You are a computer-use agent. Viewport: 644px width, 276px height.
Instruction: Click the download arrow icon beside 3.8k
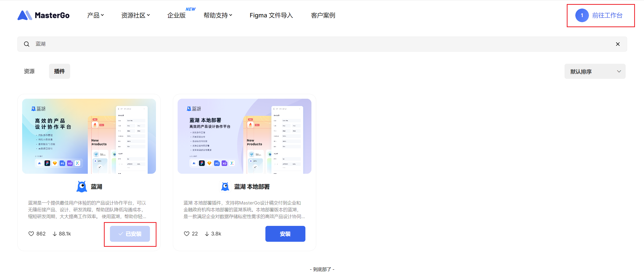pyautogui.click(x=207, y=234)
